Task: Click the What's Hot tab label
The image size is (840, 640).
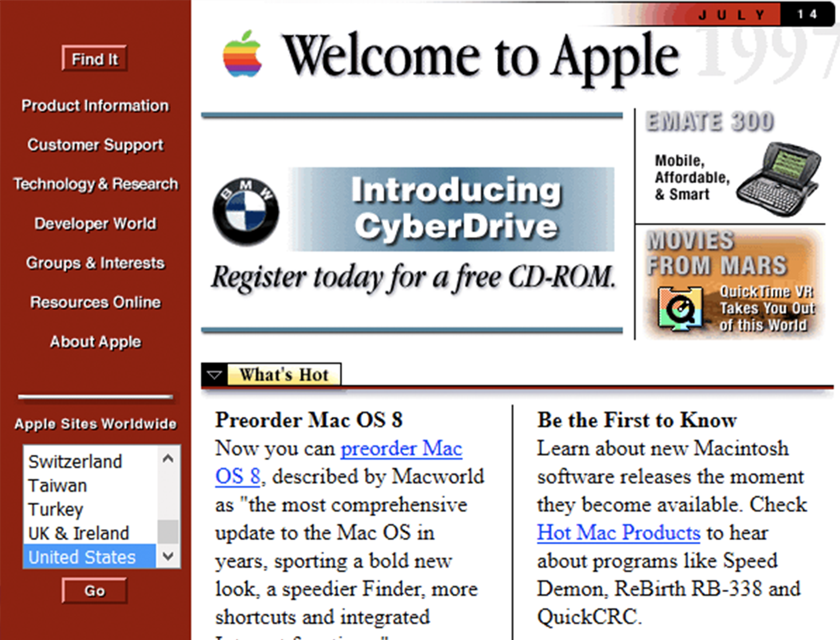Action: coord(284,375)
